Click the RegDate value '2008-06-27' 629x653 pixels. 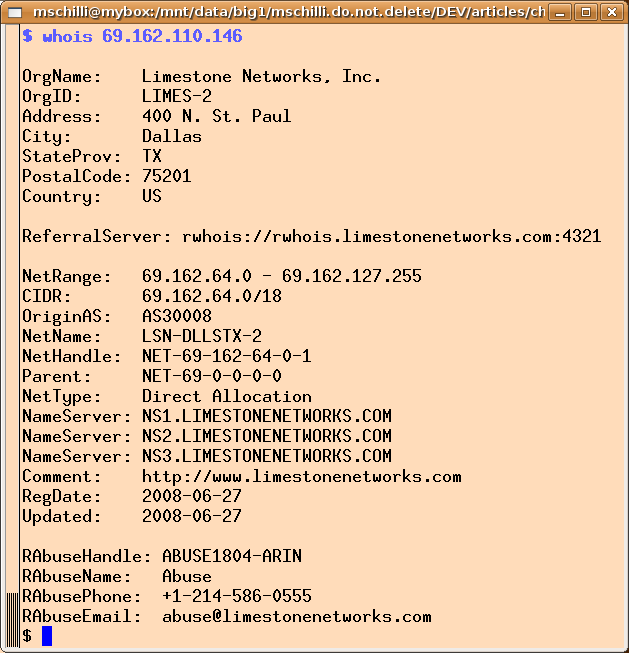pyautogui.click(x=192, y=496)
